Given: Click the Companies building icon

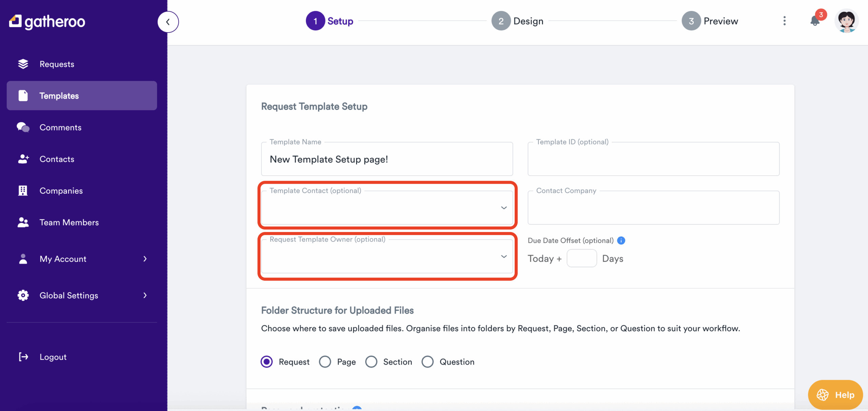Looking at the screenshot, I should tap(23, 191).
